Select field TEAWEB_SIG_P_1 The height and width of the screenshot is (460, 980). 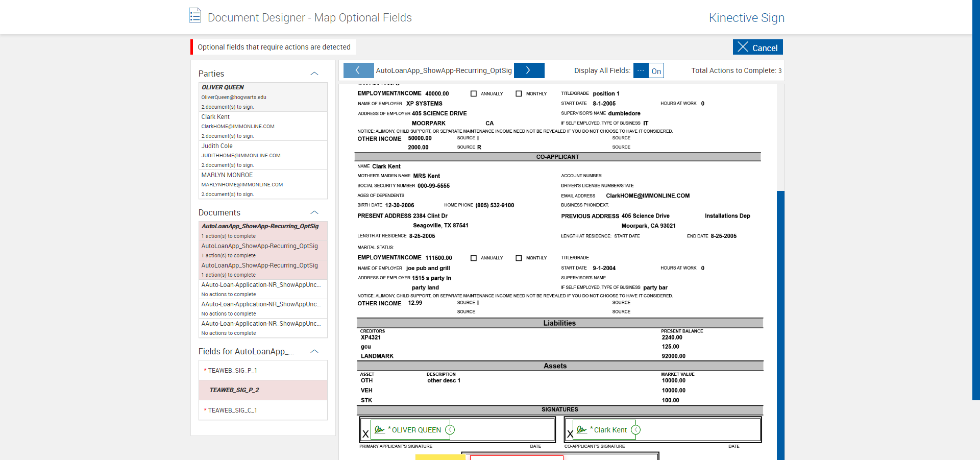(263, 371)
